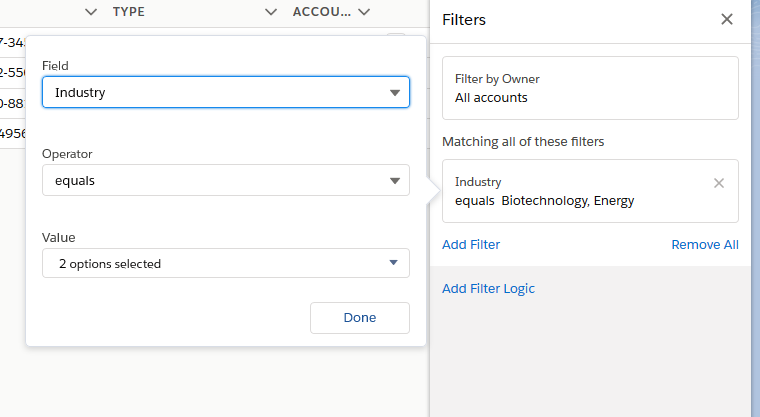Open the Filter by Owner setting

coord(590,88)
